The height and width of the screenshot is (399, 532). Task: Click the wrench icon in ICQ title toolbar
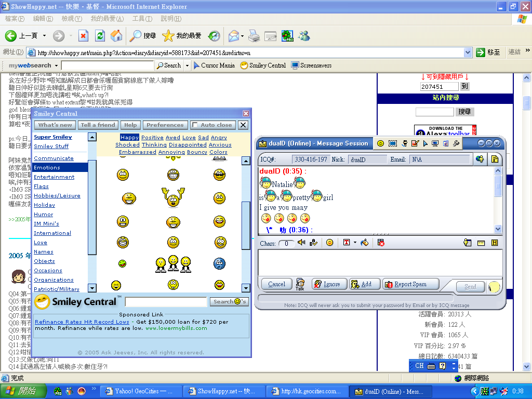point(456,143)
